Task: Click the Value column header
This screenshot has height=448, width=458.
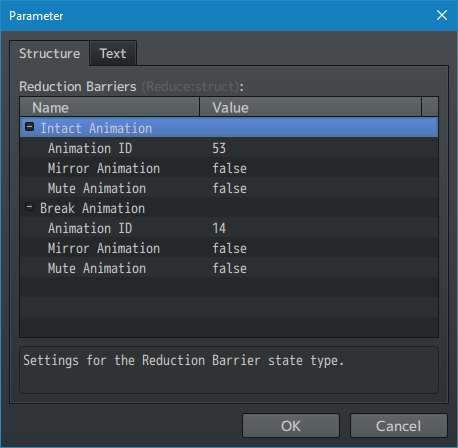Action: pyautogui.click(x=310, y=107)
